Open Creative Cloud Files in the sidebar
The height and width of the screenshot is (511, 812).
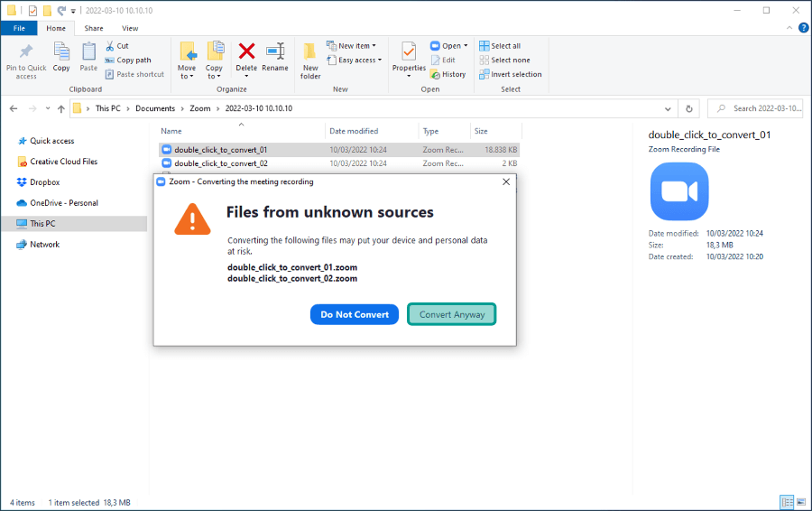click(63, 162)
